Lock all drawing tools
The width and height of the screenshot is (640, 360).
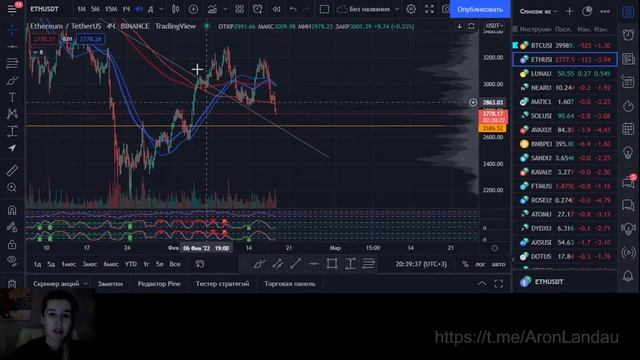(x=12, y=244)
